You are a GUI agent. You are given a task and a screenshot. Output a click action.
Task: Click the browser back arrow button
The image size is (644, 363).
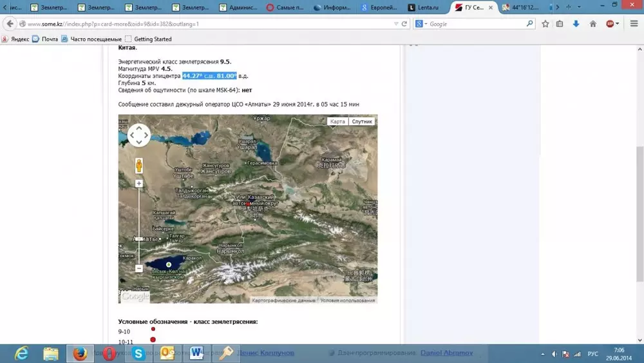pos(10,24)
